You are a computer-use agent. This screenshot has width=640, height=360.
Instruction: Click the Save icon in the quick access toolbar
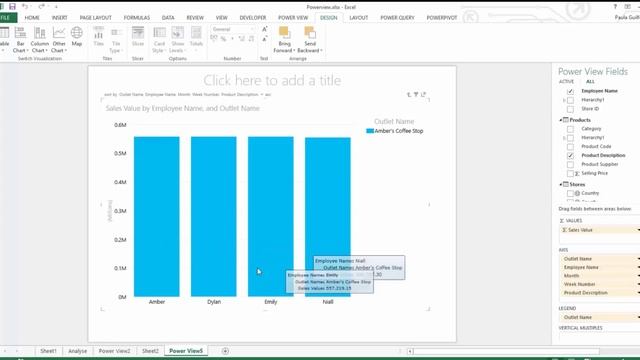click(x=12, y=7)
